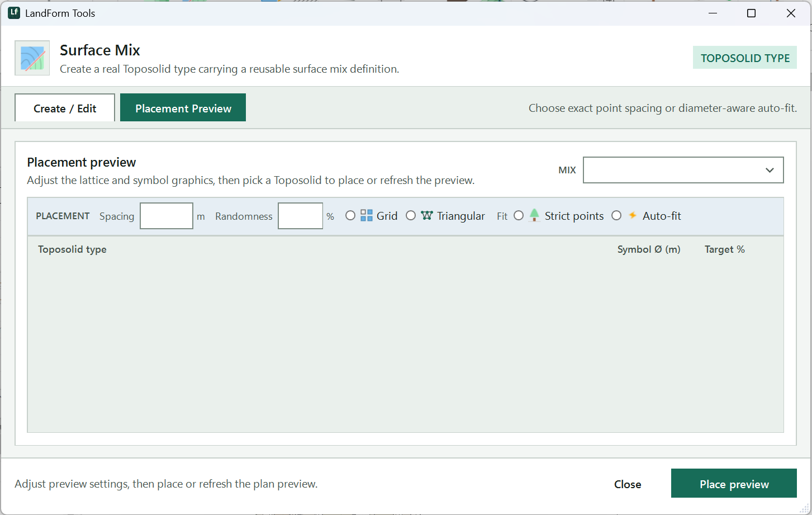Open the Placement Preview tab
This screenshot has width=812, height=515.
[183, 108]
